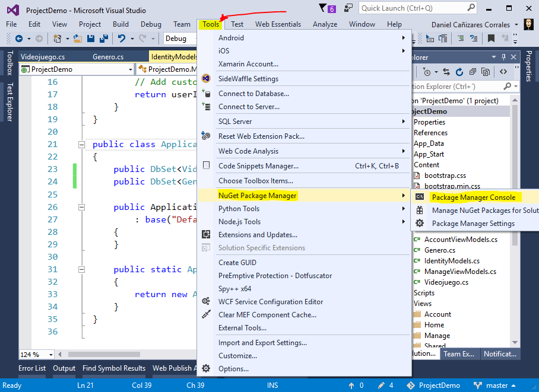Viewport: 539px width, 392px height.
Task: Open the Solution Explorer search options dropdown
Action: [516, 87]
